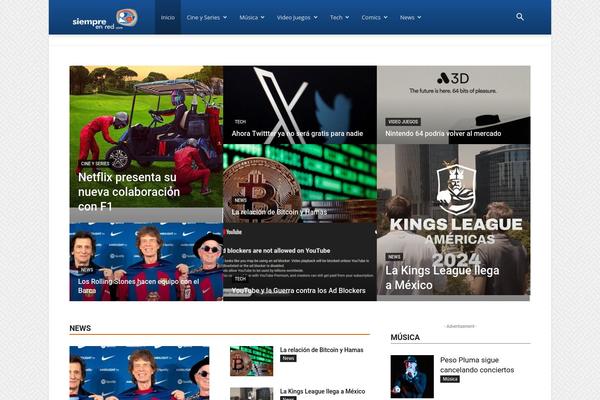
Task: Open the Música menu
Action: coord(252,17)
